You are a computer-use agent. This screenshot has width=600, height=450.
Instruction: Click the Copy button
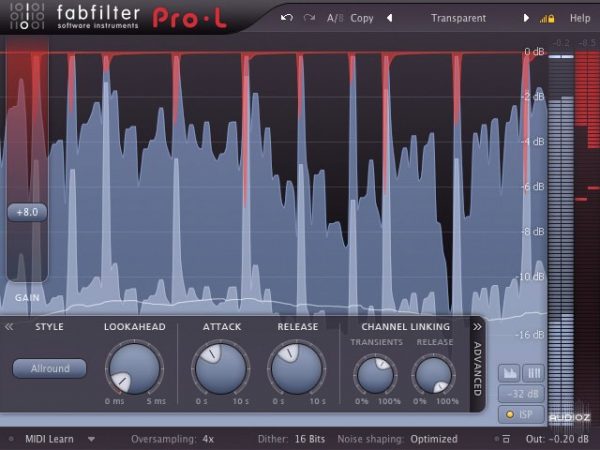(x=362, y=18)
